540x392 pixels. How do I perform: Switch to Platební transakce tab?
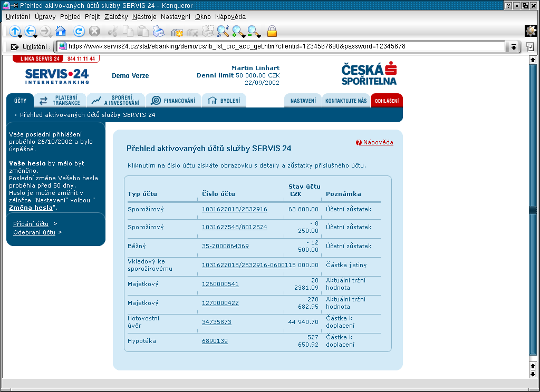(61, 101)
